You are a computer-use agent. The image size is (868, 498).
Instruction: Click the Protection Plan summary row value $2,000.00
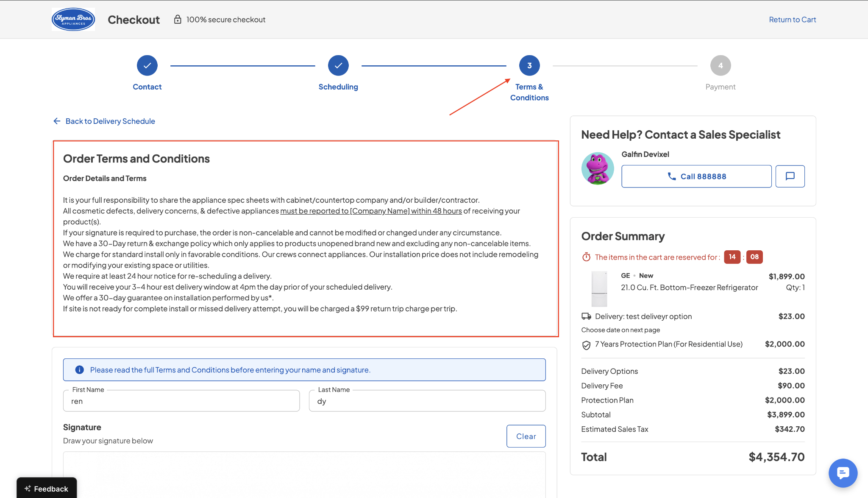pos(785,400)
